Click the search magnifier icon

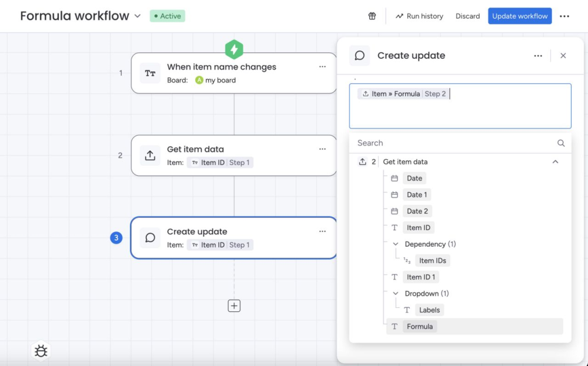tap(560, 143)
